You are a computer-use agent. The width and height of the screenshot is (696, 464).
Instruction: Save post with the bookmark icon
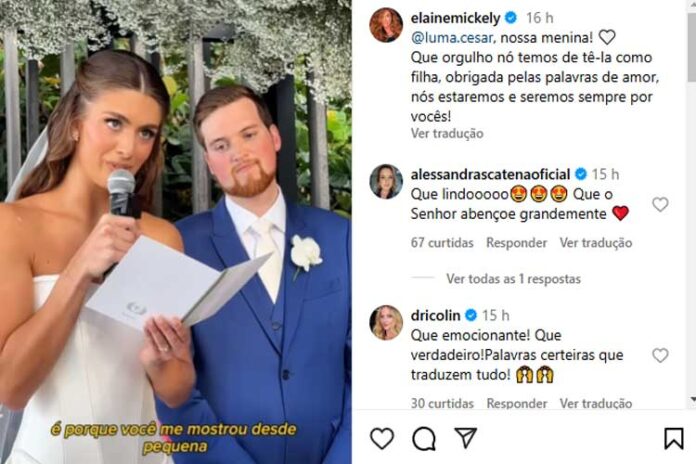tap(673, 439)
